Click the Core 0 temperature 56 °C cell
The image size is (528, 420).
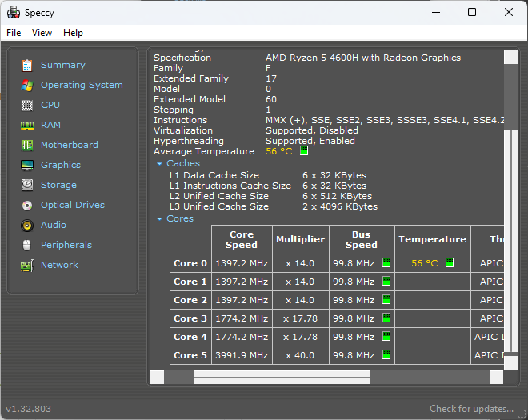[x=432, y=263]
